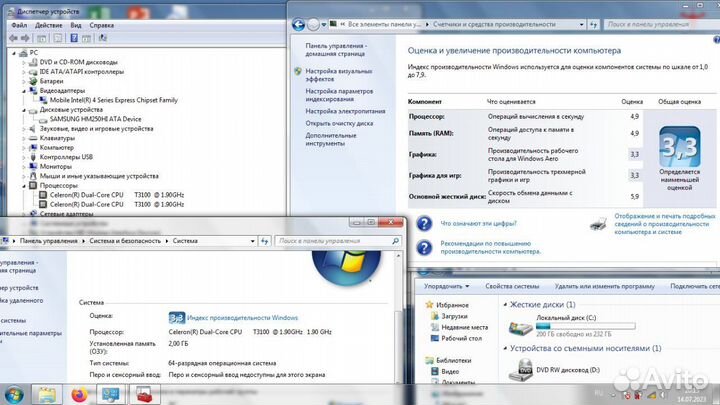Open the Вид menu in Device Manager
The image size is (720, 405).
click(76, 25)
